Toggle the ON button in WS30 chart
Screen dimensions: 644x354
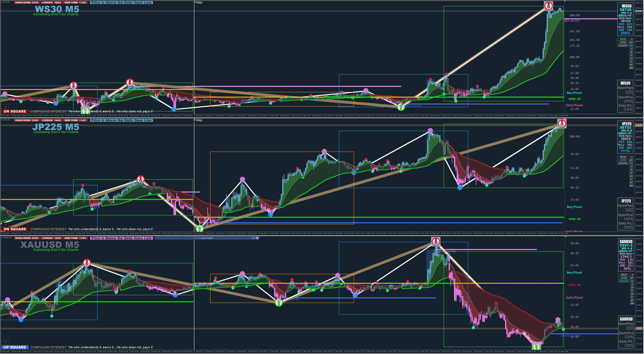coord(5,107)
